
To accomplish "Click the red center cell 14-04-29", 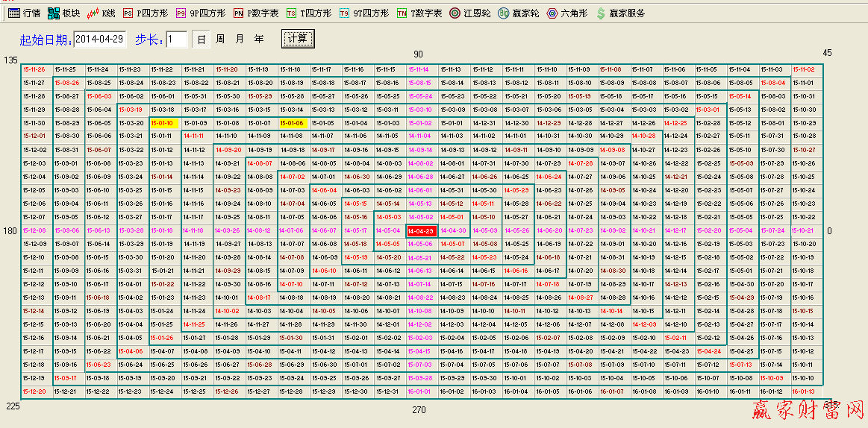I will [x=421, y=230].
